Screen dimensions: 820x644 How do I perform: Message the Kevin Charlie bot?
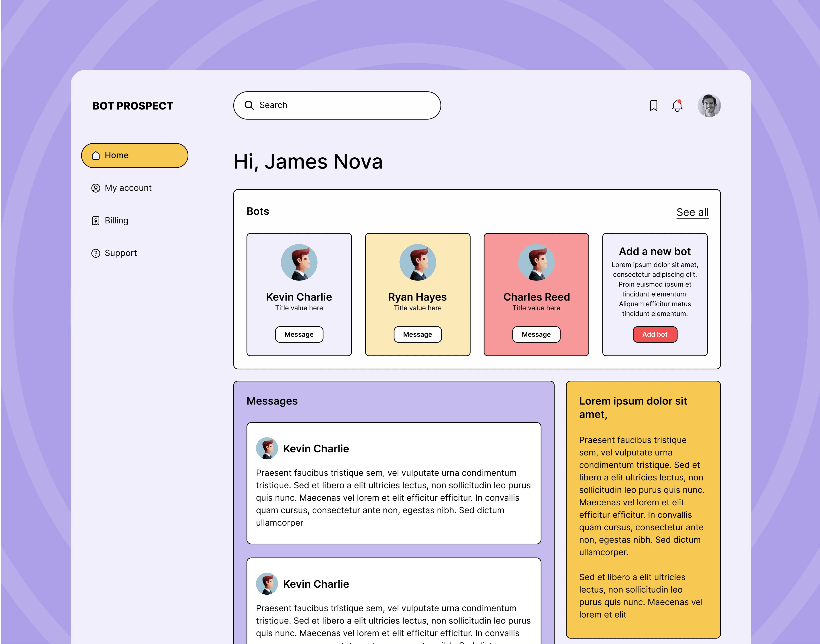(x=299, y=334)
